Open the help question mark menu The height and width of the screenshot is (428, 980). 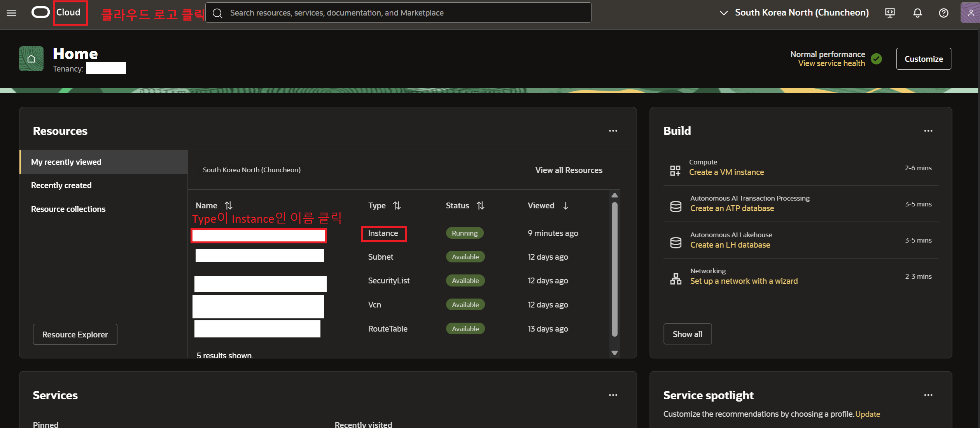[943, 13]
